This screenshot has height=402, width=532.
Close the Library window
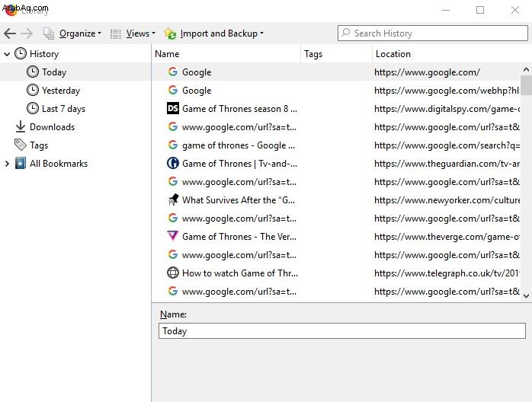(515, 10)
